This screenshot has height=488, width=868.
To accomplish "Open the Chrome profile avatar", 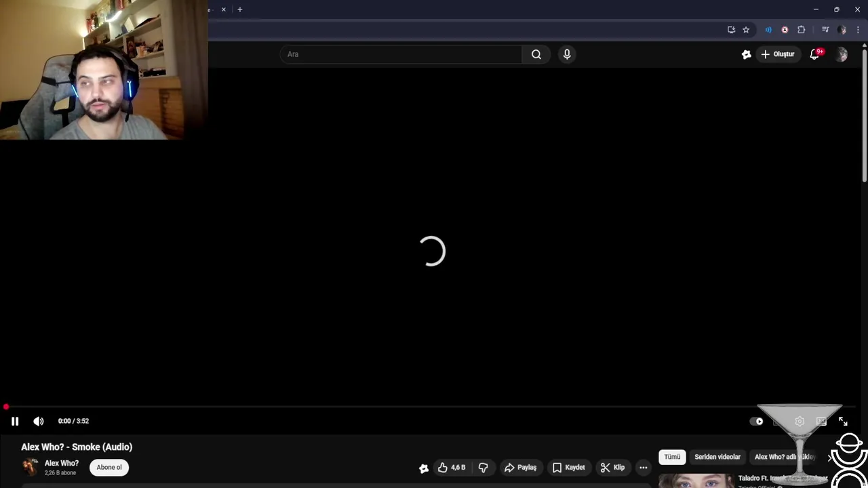I will [x=842, y=30].
